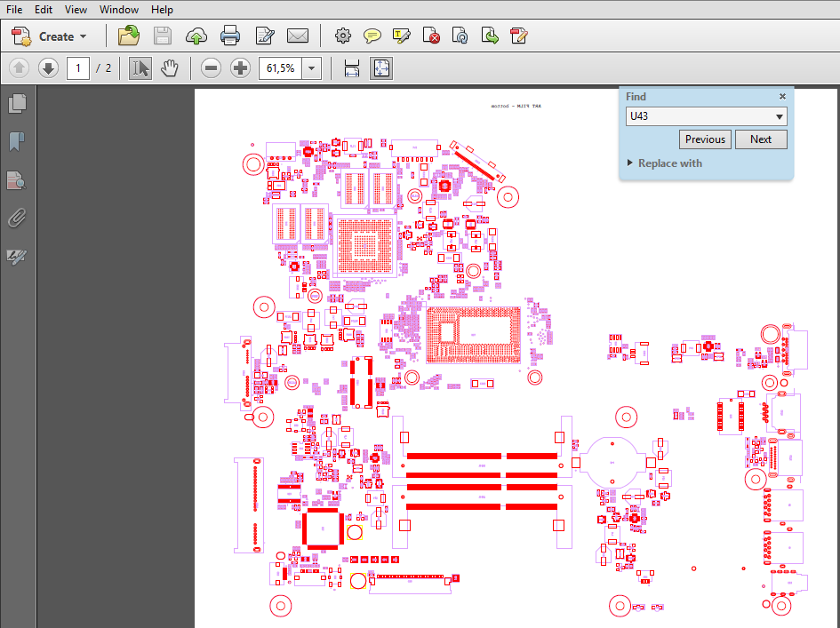Print the document using the printer icon
This screenshot has width=840, height=628.
229,36
